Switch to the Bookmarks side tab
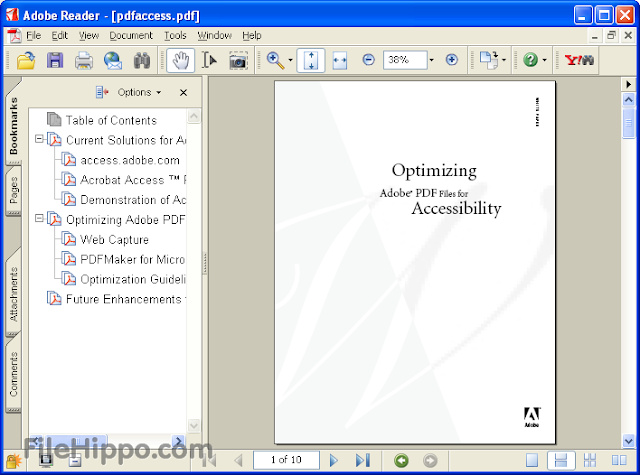This screenshot has height=475, width=640. (13, 125)
